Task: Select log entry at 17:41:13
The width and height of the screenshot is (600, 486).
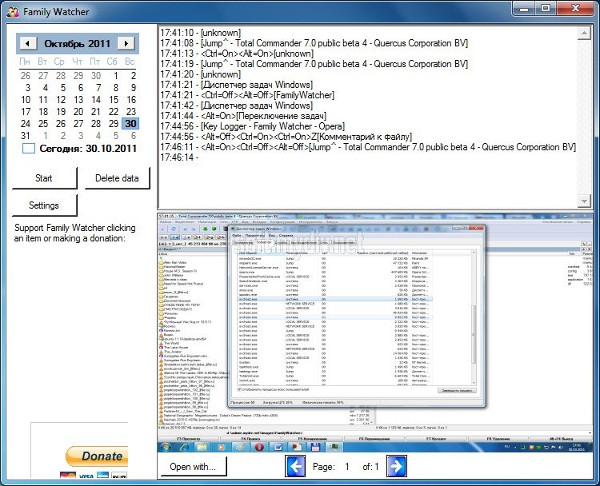Action: click(237, 54)
